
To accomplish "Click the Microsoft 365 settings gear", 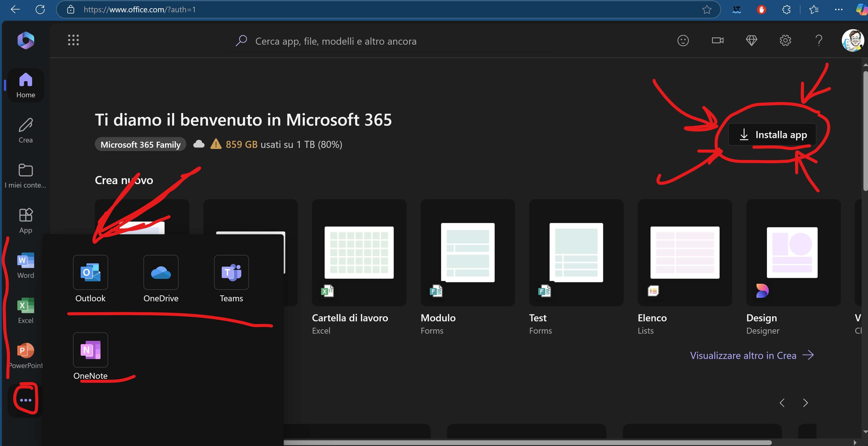I will [785, 40].
